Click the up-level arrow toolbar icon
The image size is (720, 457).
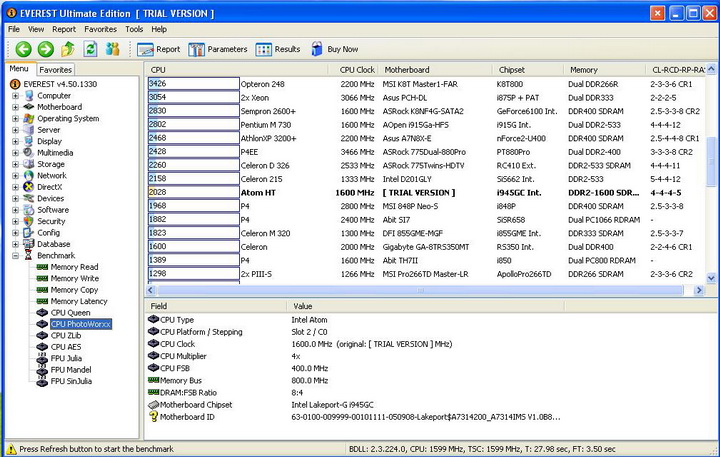coord(68,49)
